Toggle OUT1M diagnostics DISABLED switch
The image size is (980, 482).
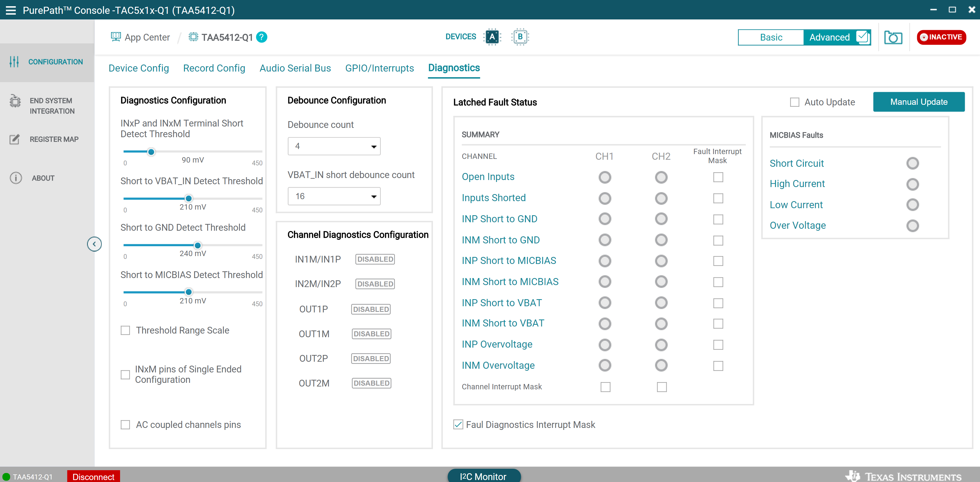pyautogui.click(x=371, y=334)
